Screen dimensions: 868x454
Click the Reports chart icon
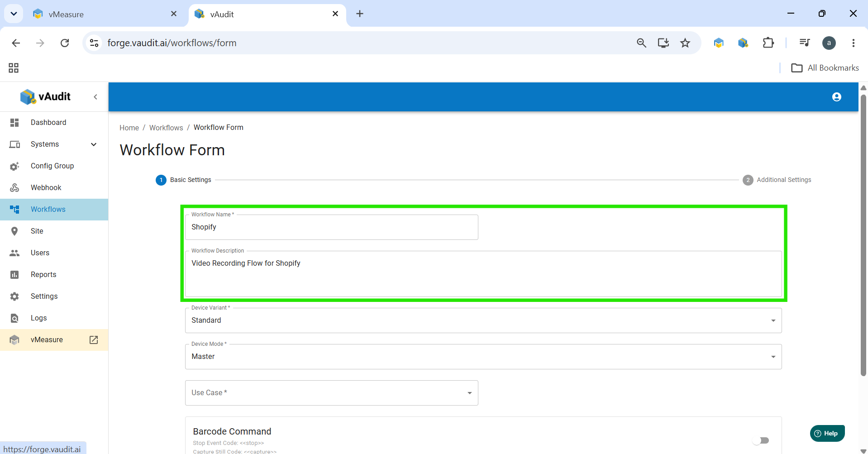pos(14,275)
